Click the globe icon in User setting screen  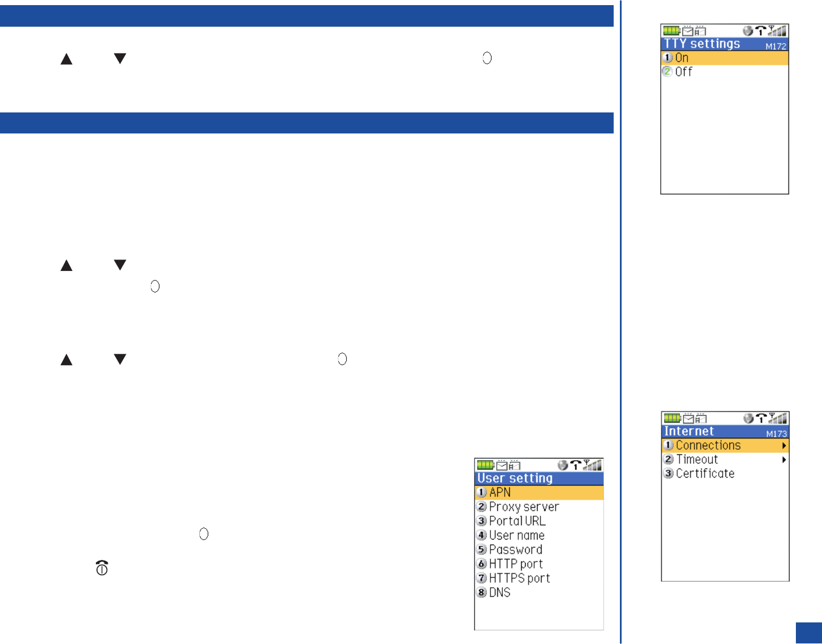tap(563, 465)
